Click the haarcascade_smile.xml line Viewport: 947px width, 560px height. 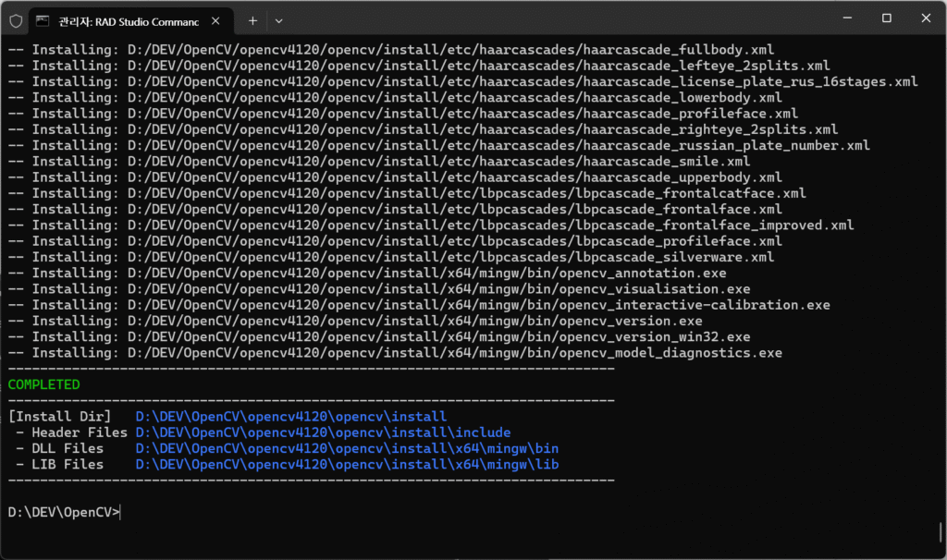click(378, 161)
